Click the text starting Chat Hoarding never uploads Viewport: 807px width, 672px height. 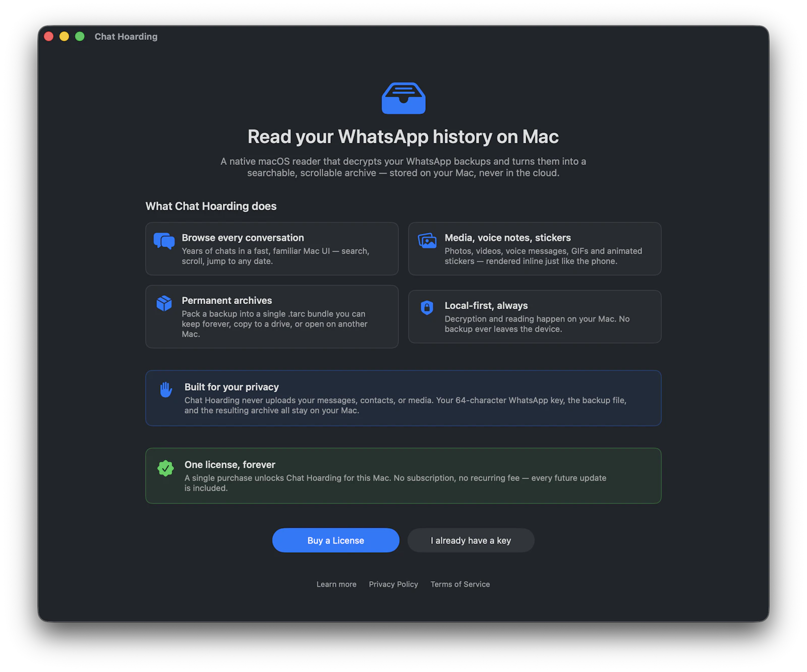click(406, 405)
